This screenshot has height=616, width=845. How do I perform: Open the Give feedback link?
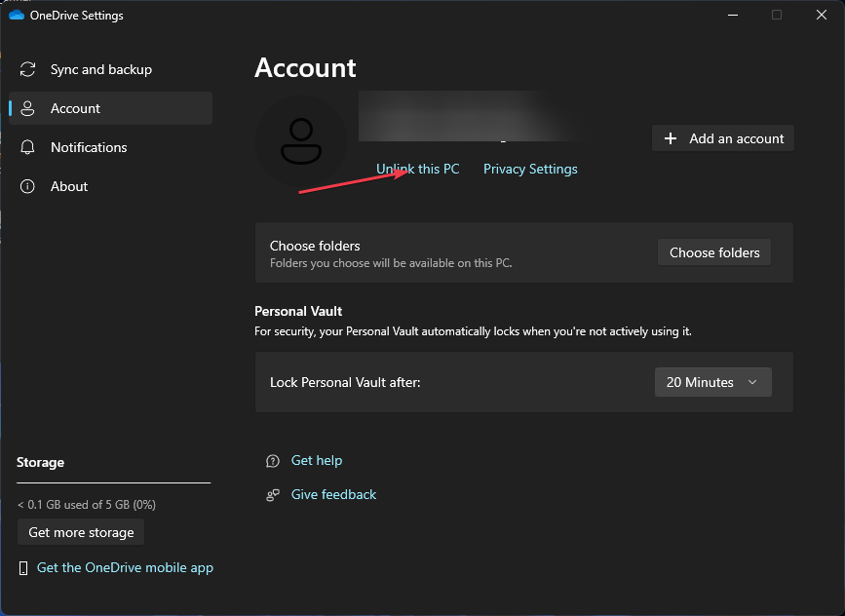click(x=333, y=495)
